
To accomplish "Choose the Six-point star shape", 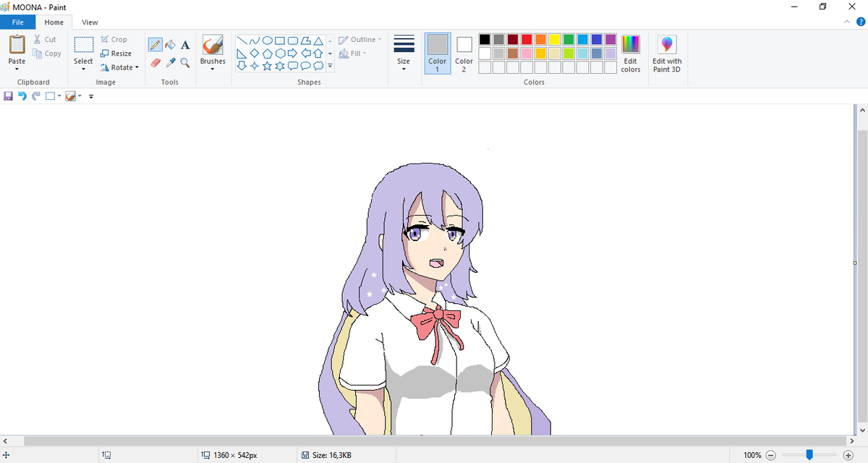I will point(279,66).
